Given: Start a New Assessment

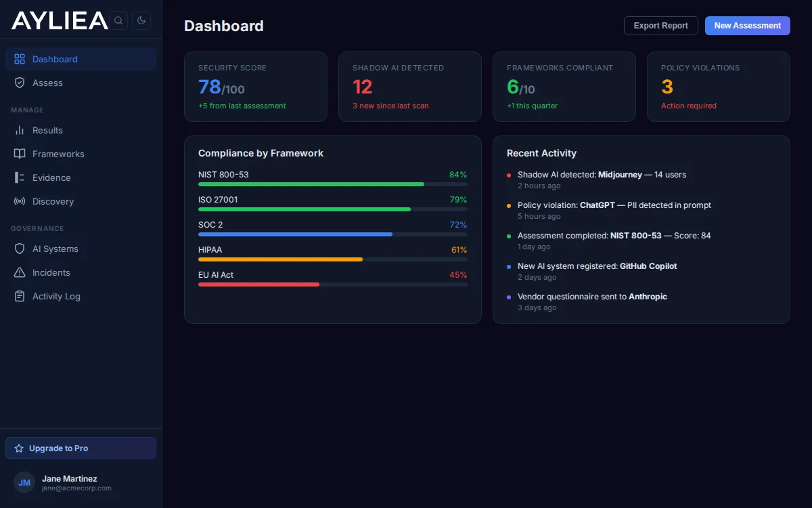Looking at the screenshot, I should [747, 25].
